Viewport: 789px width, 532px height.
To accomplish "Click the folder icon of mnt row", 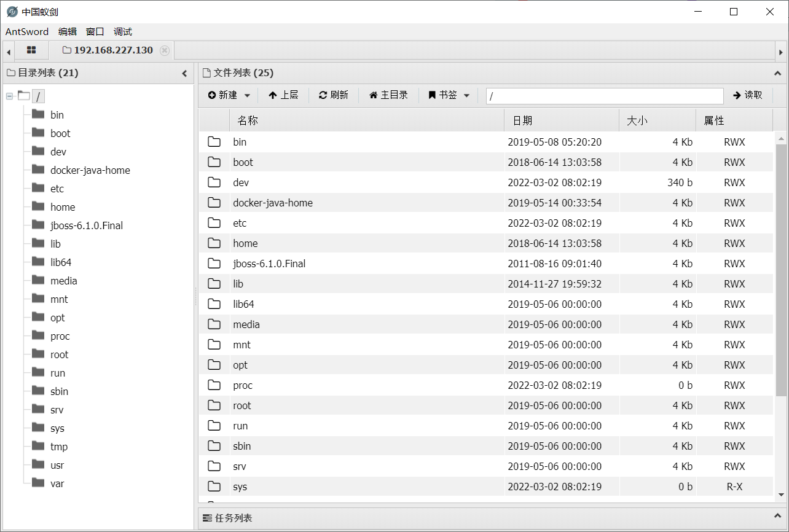I will coord(214,345).
